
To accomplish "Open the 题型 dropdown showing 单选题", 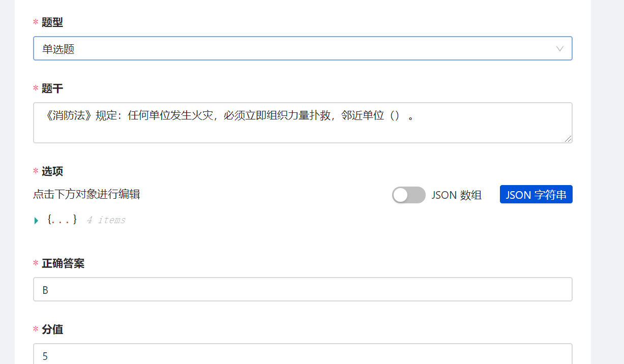I will pos(303,48).
